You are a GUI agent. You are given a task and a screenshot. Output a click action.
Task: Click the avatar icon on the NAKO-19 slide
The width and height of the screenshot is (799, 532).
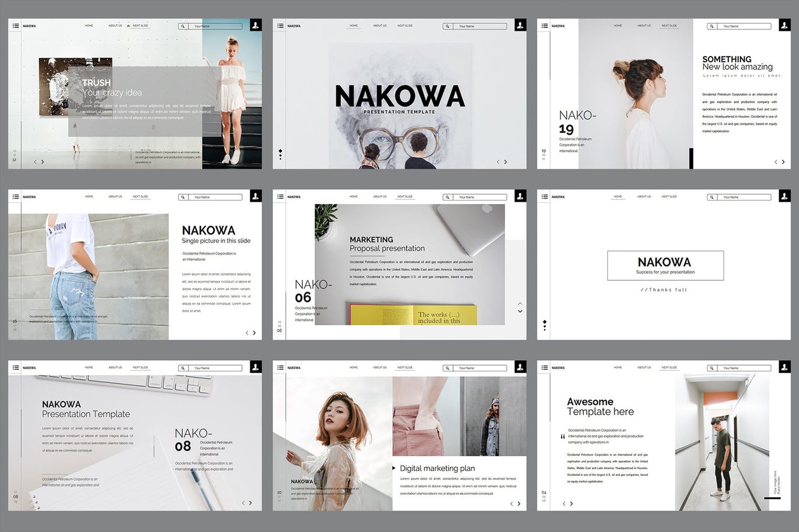[x=784, y=26]
